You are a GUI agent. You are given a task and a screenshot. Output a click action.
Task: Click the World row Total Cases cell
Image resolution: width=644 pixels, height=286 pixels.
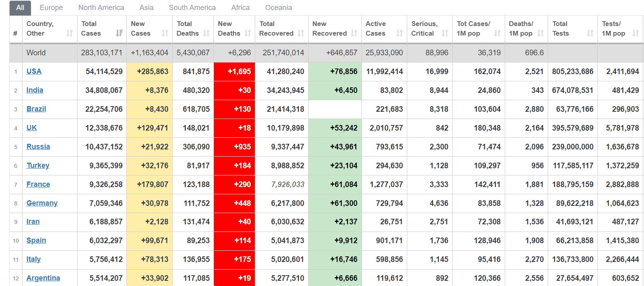click(102, 53)
